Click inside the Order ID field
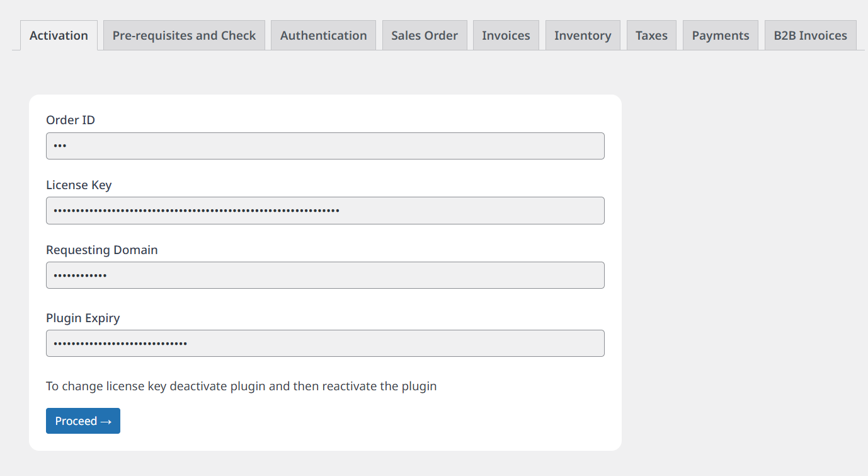 [325, 146]
